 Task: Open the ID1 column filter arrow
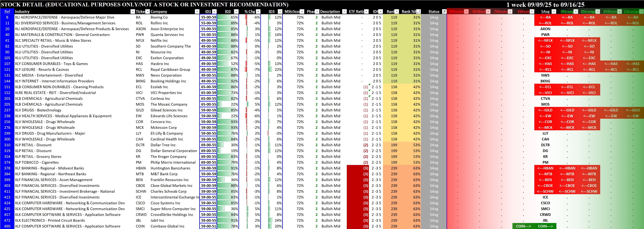[214, 11]
